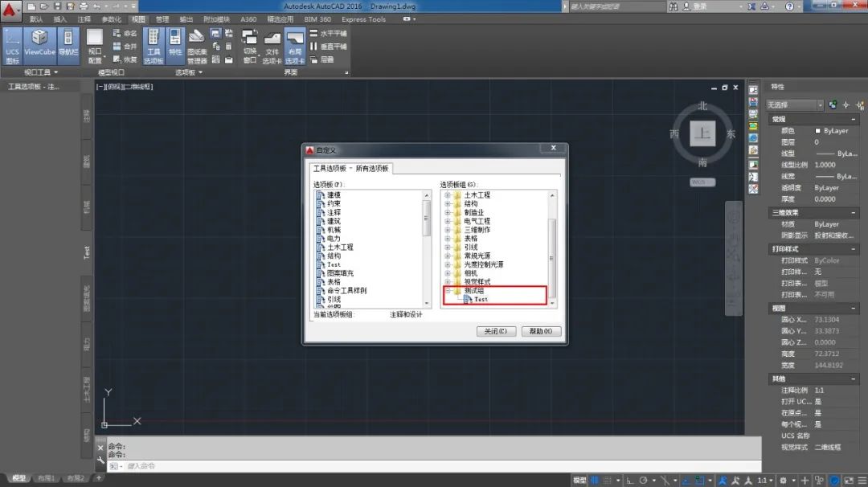The image size is (868, 487).
Task: Select the Test palette in the 选项板 list
Action: (334, 264)
